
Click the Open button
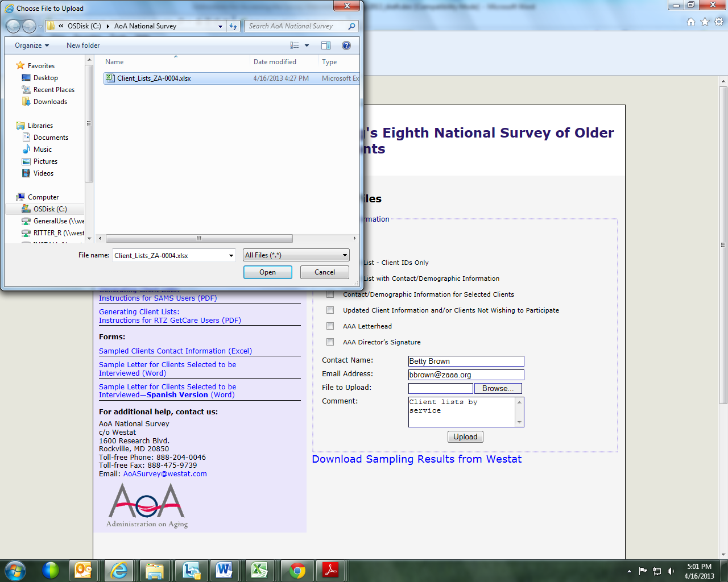tap(268, 272)
